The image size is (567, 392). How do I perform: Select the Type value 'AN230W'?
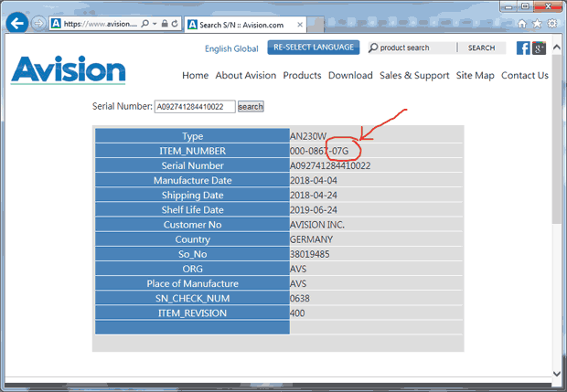coord(308,136)
